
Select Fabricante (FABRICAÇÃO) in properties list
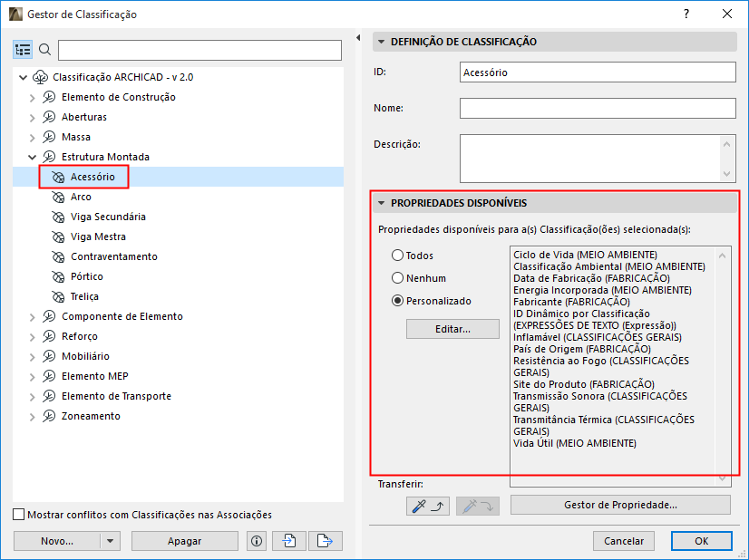click(x=571, y=302)
